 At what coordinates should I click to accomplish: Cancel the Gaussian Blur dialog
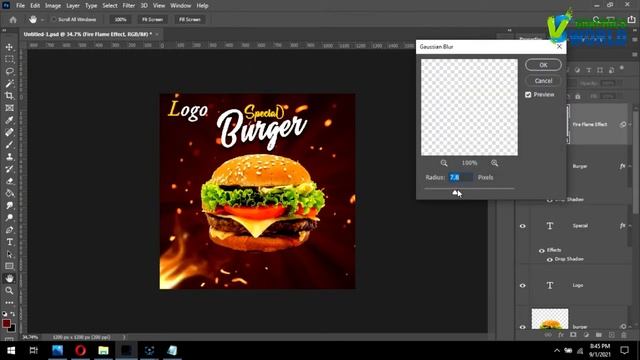click(543, 81)
